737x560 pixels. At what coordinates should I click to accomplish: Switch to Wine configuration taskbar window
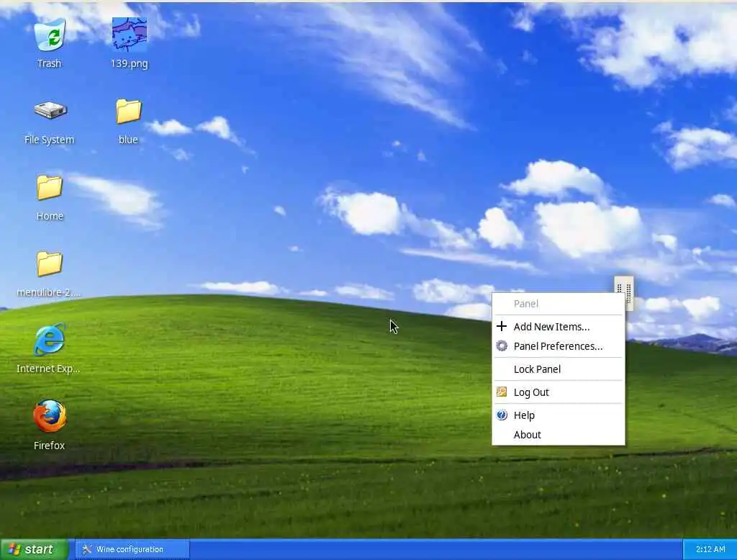click(132, 549)
